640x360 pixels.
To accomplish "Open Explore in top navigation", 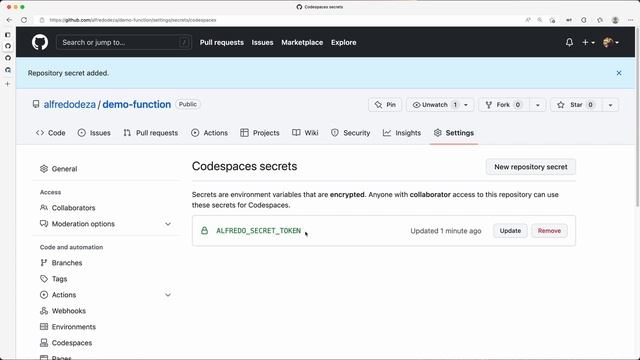I will click(x=344, y=42).
